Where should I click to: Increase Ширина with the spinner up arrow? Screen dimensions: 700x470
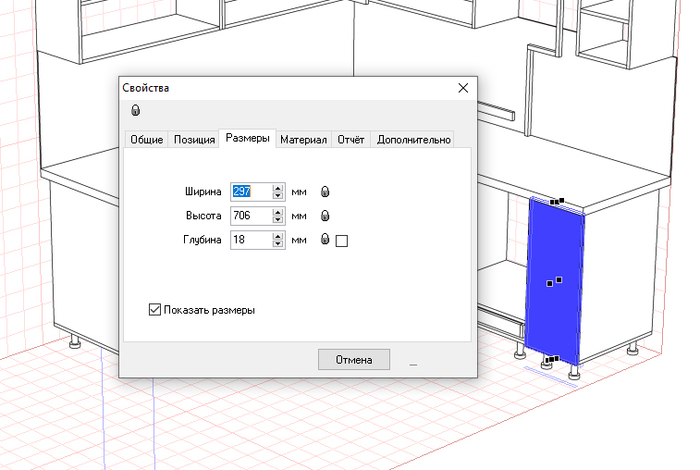278,187
